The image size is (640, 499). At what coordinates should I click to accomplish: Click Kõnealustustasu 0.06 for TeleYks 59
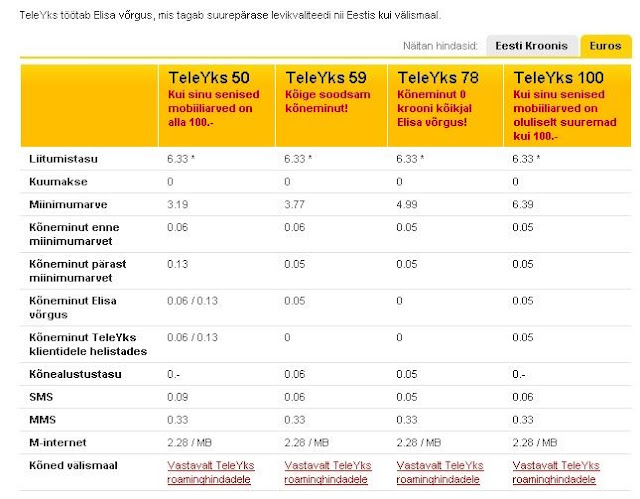(294, 374)
